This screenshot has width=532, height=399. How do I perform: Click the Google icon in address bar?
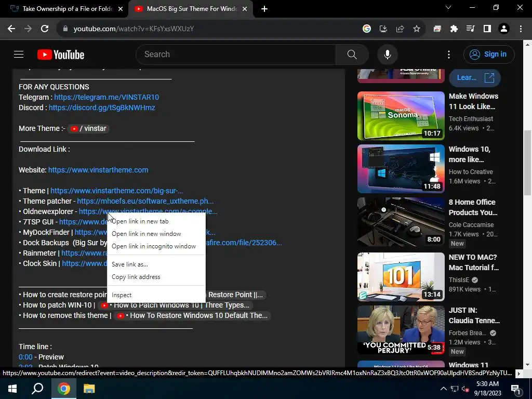click(366, 29)
